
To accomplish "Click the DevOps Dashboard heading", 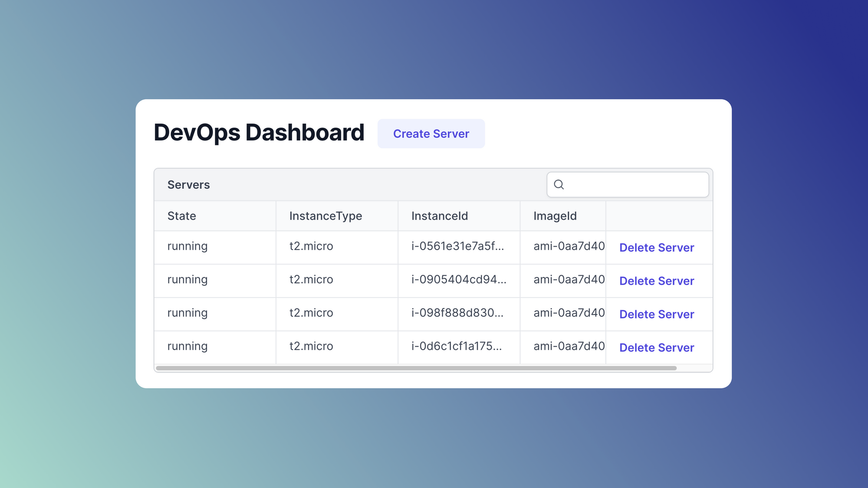I will point(259,133).
